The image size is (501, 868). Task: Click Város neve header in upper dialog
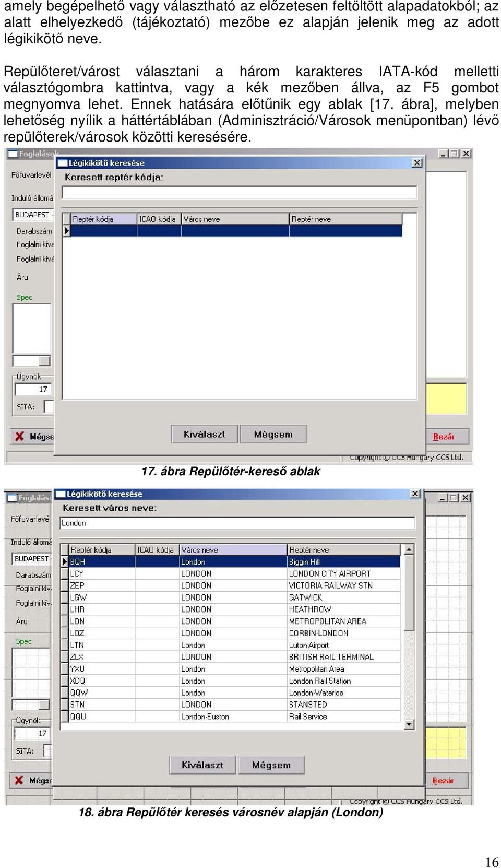235,219
